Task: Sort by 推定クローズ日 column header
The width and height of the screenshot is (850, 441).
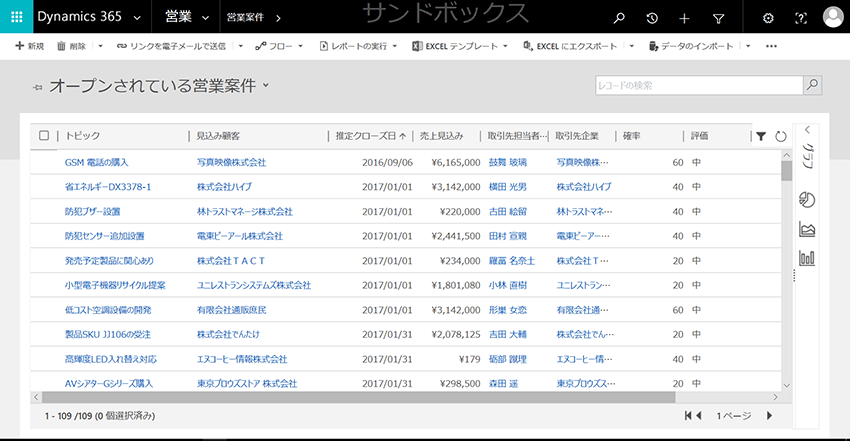Action: (x=370, y=136)
